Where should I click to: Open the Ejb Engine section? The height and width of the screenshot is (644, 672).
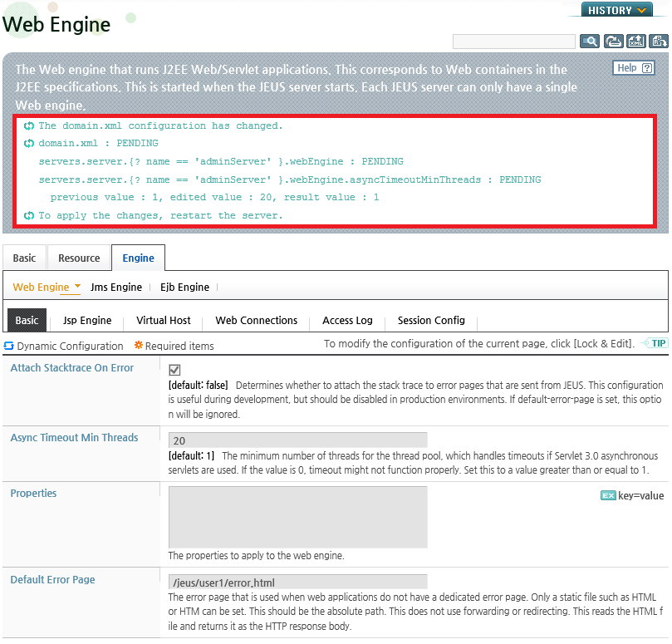184,288
